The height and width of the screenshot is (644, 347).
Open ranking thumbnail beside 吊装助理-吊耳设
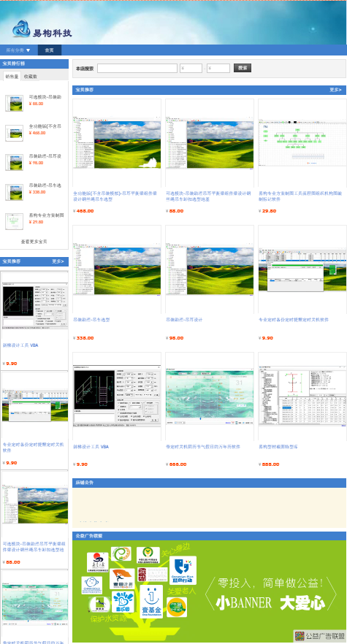[x=14, y=162]
